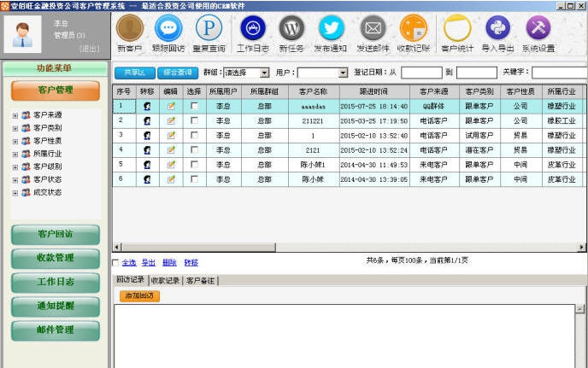The image size is (588, 368).
Task: Click the 转移 link below the table
Action: pyautogui.click(x=191, y=263)
